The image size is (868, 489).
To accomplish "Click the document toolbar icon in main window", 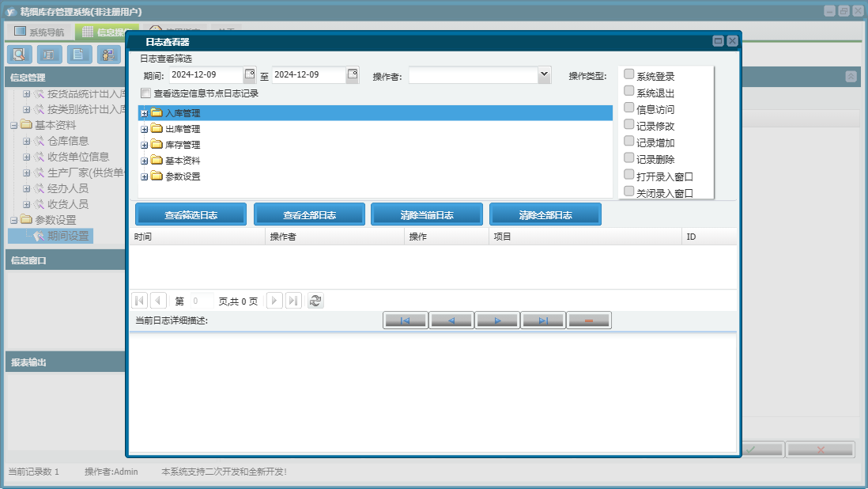I will coord(79,55).
